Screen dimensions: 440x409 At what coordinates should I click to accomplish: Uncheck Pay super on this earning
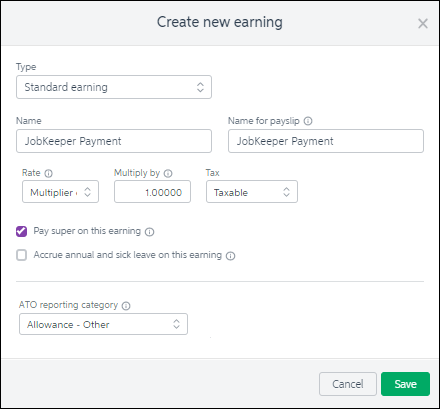point(22,231)
